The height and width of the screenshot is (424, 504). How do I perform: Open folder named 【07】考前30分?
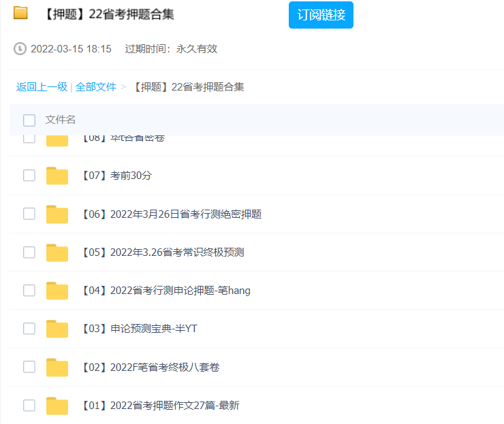point(117,176)
